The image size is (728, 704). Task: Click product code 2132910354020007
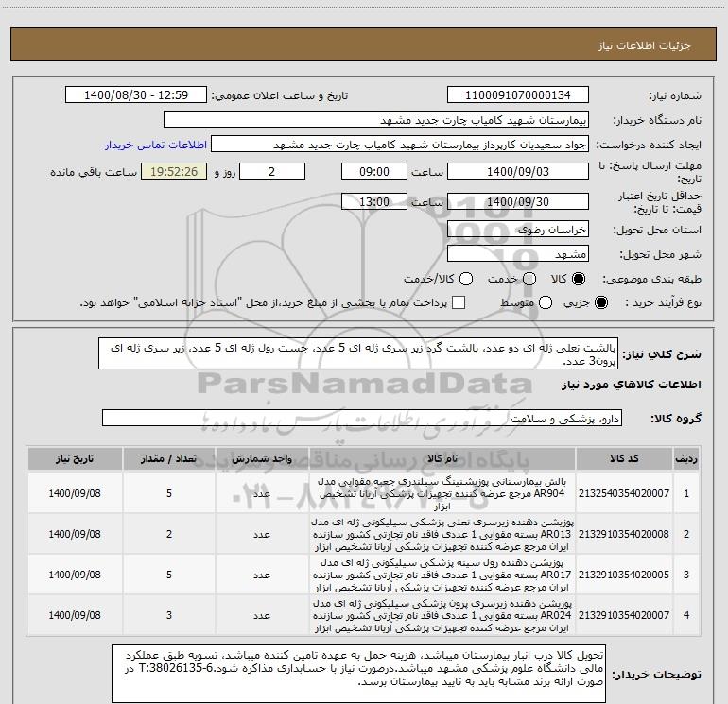624,615
